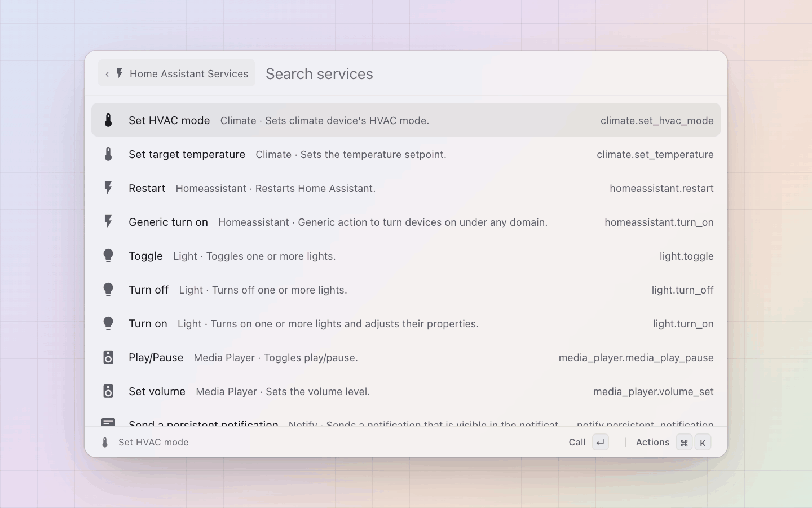Click the light.turn_on identifier
The height and width of the screenshot is (508, 812).
click(x=683, y=323)
